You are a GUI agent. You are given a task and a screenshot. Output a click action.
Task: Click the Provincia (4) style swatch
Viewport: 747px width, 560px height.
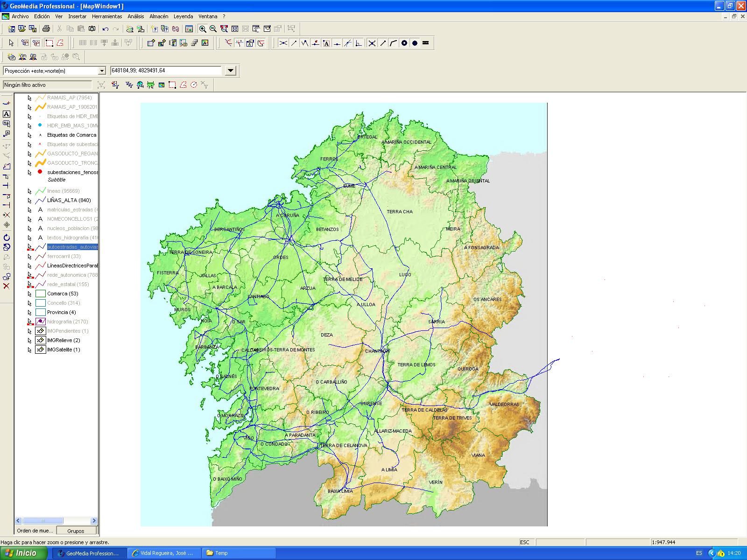41,312
